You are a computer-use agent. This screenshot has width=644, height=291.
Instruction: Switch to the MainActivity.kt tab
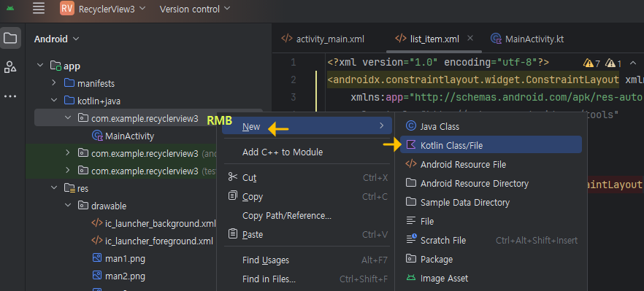pyautogui.click(x=527, y=39)
